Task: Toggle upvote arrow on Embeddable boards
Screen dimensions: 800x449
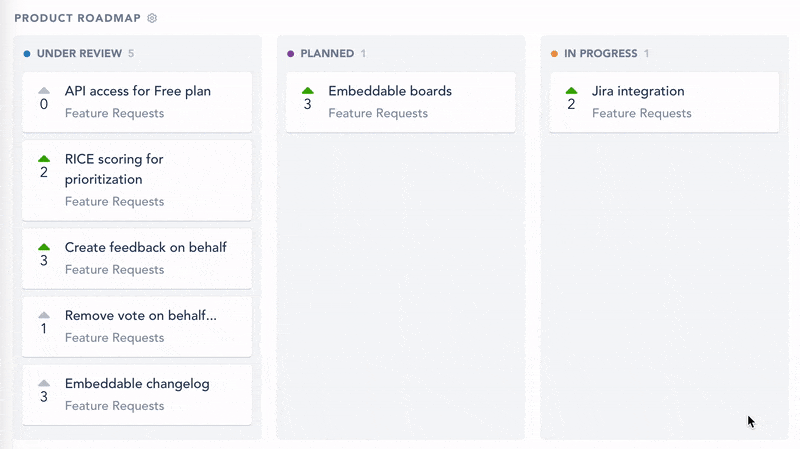Action: 308,91
